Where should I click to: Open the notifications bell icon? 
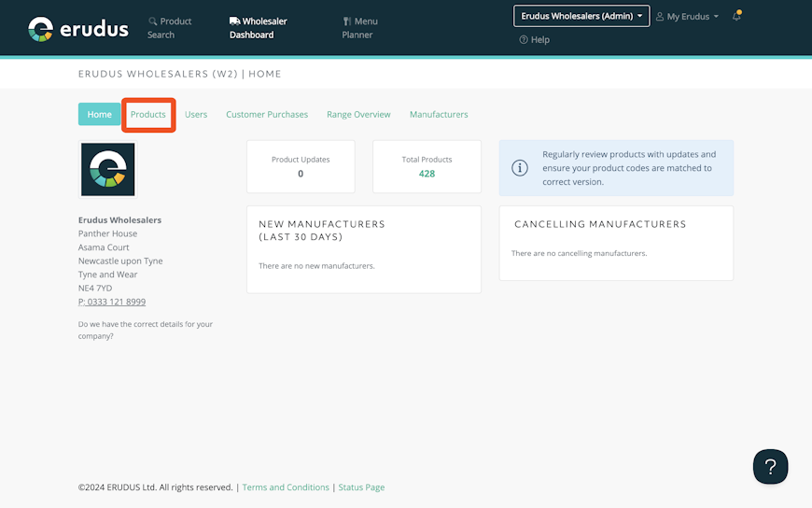[x=736, y=16]
